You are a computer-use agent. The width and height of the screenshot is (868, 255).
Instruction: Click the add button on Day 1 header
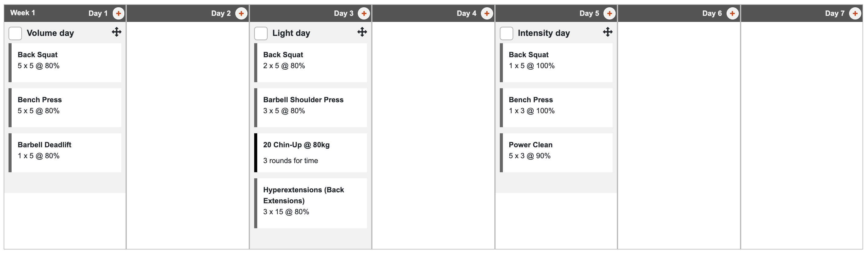pyautogui.click(x=118, y=13)
